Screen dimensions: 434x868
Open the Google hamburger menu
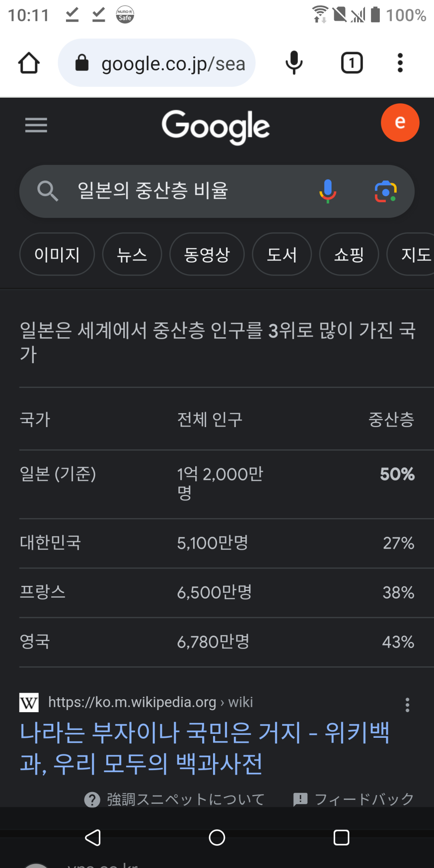coord(36,125)
